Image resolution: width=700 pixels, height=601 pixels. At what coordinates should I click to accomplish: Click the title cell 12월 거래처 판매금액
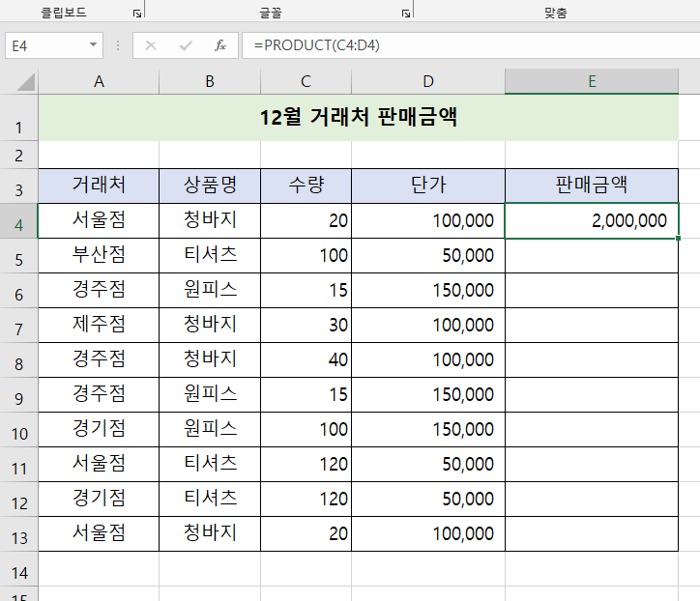tap(358, 118)
